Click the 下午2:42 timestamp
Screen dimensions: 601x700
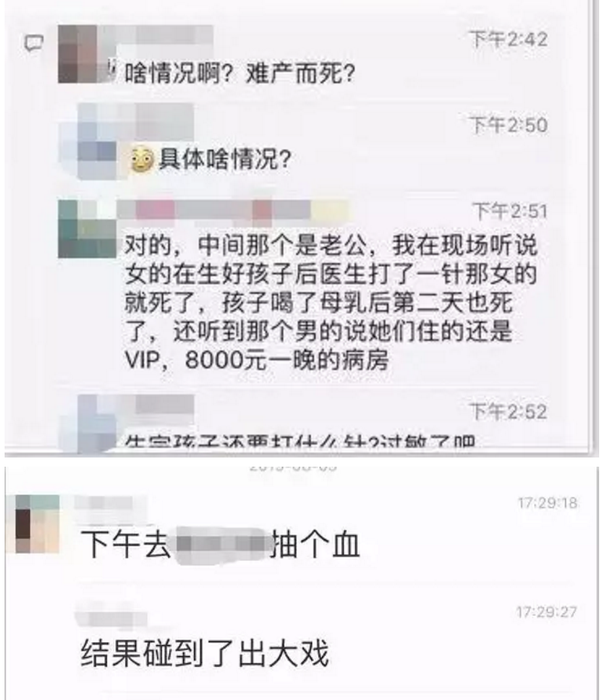pos(509,39)
